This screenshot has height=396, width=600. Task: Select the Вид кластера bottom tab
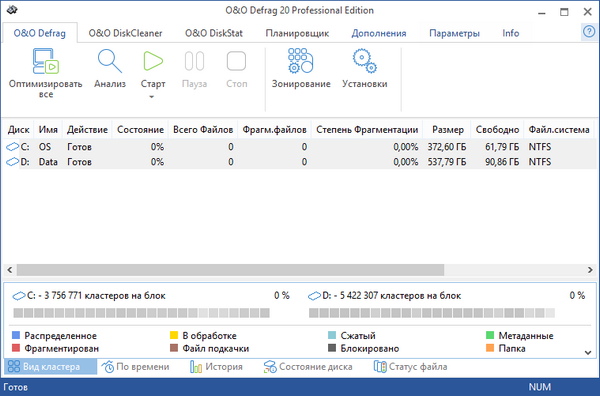point(51,367)
